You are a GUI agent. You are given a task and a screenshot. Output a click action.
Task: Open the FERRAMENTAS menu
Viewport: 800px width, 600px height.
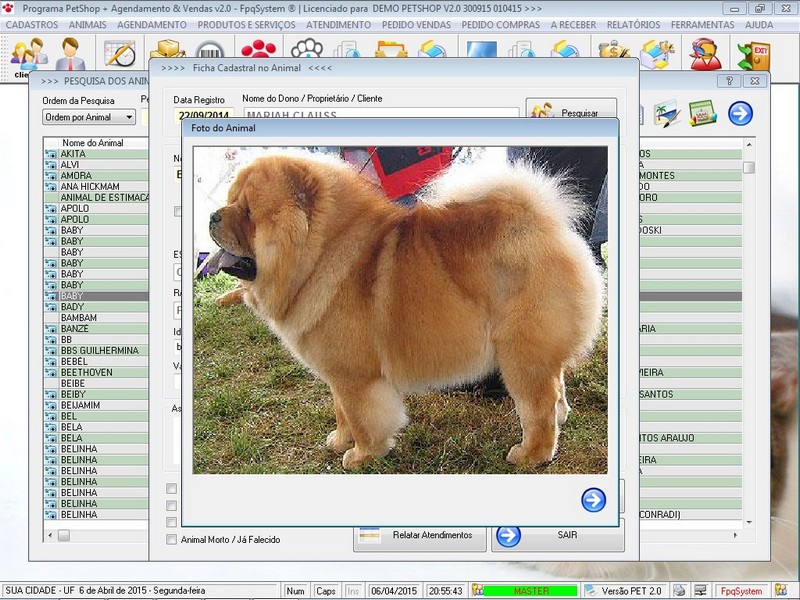pos(703,24)
